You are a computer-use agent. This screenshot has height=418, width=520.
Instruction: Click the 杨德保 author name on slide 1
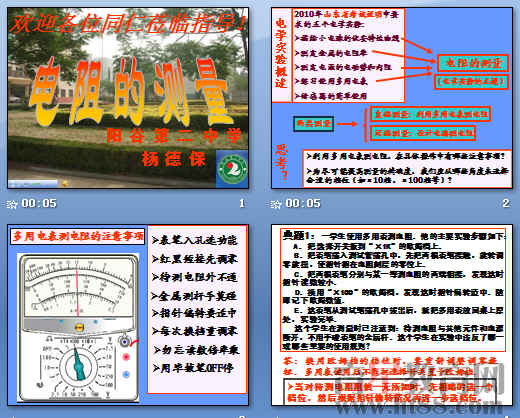tap(174, 159)
